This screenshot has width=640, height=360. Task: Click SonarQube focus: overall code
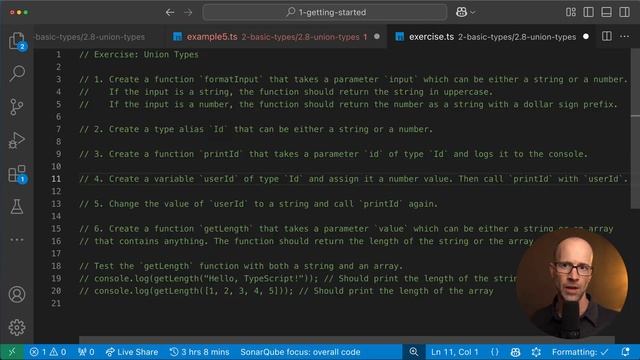click(x=300, y=352)
